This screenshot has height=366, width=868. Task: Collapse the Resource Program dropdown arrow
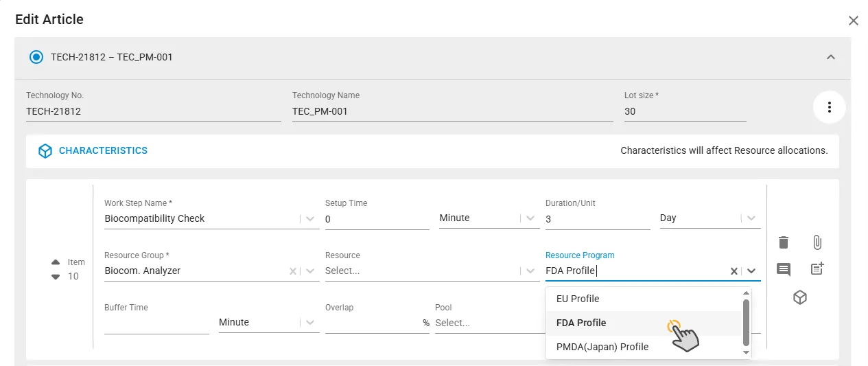pos(751,271)
